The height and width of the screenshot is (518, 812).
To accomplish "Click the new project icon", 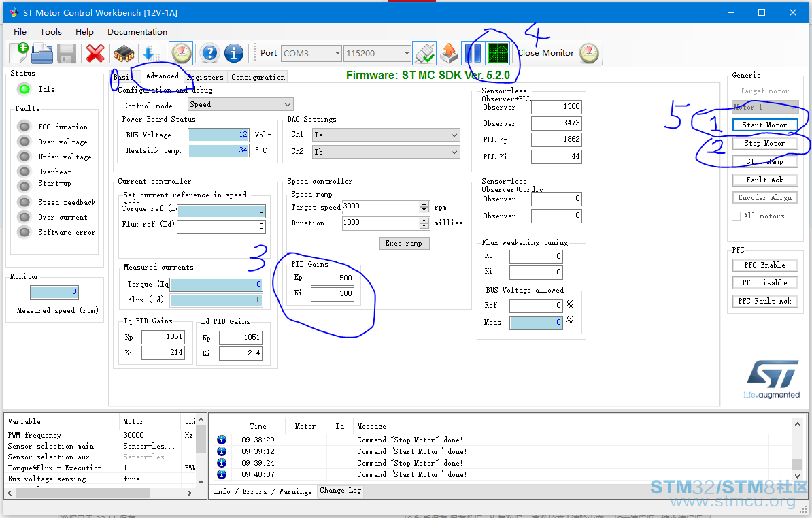I will 19,53.
